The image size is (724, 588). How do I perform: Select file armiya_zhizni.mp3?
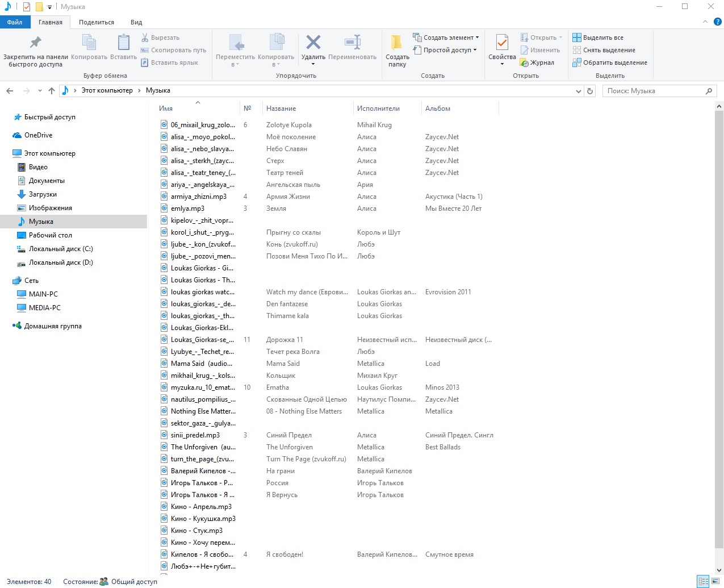(x=198, y=197)
